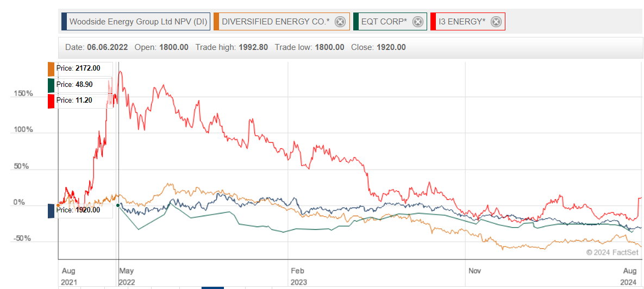Select the Woodside Energy Group Ltd legend tag
The image size is (644, 289).
[136, 22]
